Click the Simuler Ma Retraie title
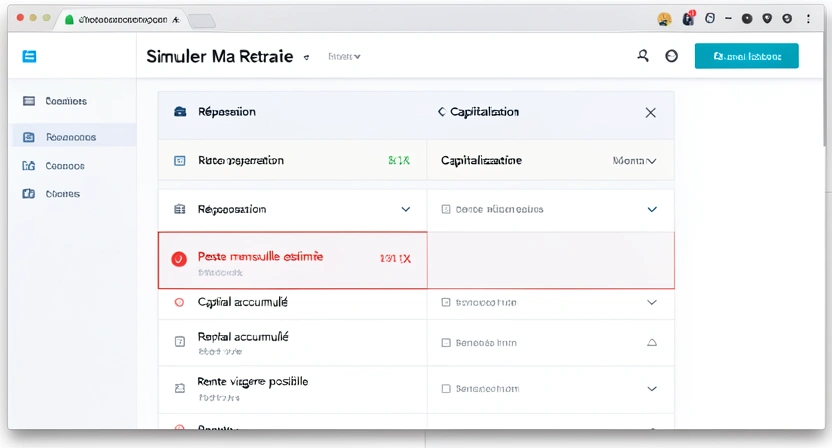This screenshot has height=448, width=832. pos(220,56)
